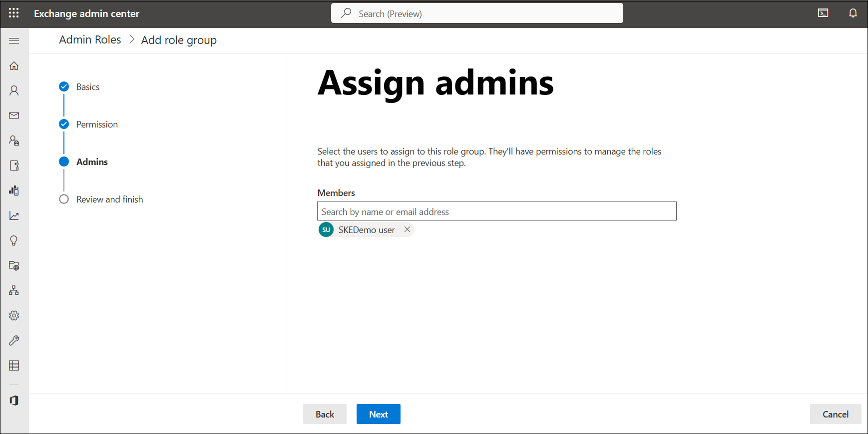
Task: Click the Next button
Action: click(x=378, y=414)
